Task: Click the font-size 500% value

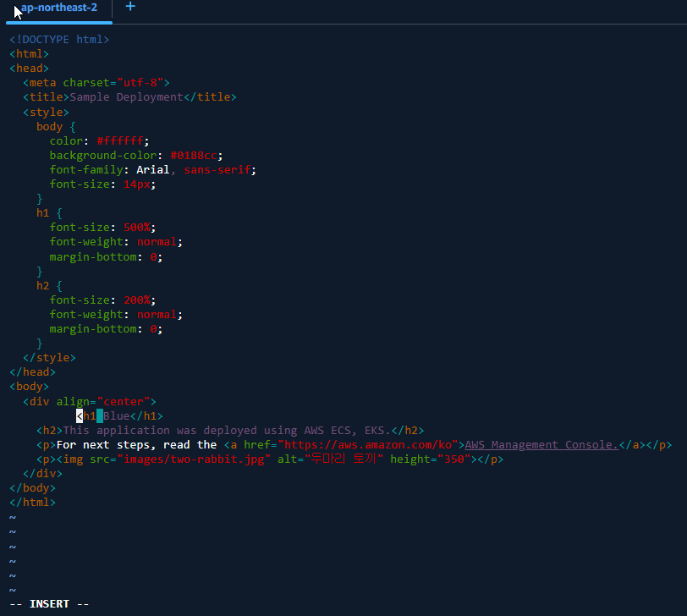Action: tap(137, 227)
